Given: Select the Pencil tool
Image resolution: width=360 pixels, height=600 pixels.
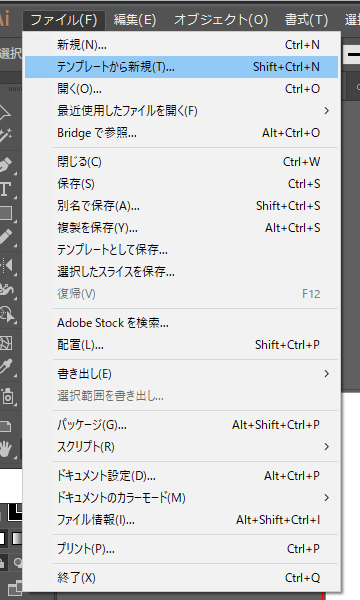Looking at the screenshot, I should (6, 237).
